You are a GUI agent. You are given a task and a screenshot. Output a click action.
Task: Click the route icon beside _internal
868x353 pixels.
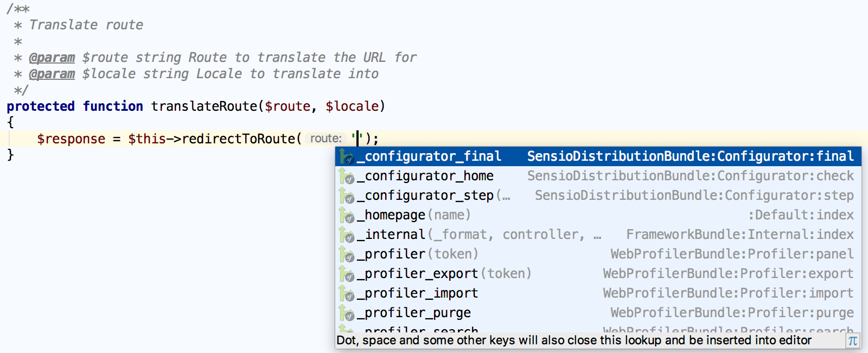pyautogui.click(x=347, y=235)
